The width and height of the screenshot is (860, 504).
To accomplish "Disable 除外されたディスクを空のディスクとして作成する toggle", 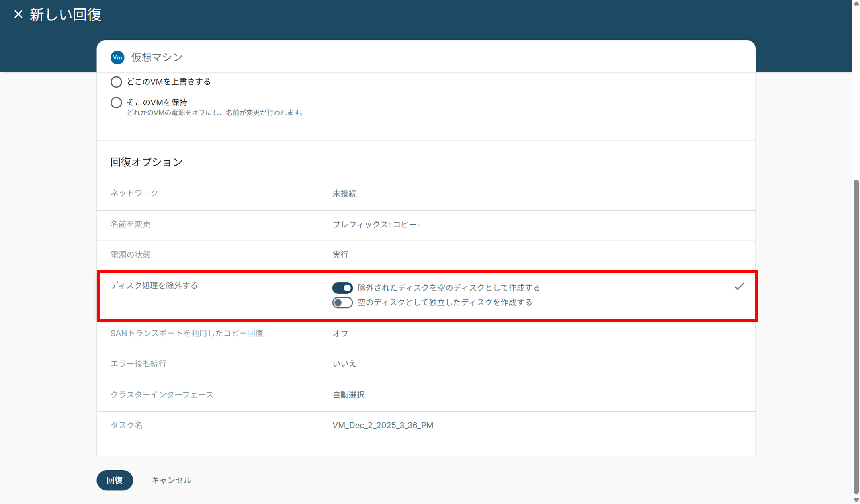I will pos(342,288).
